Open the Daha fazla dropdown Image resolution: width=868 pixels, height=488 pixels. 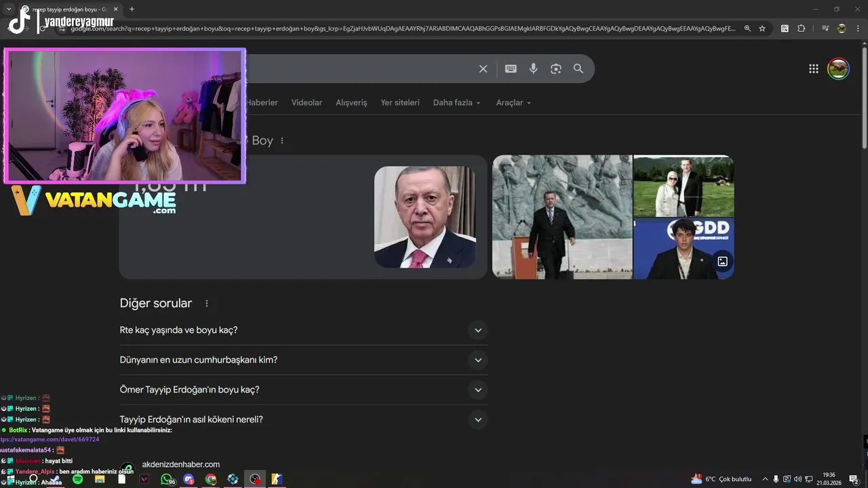457,102
